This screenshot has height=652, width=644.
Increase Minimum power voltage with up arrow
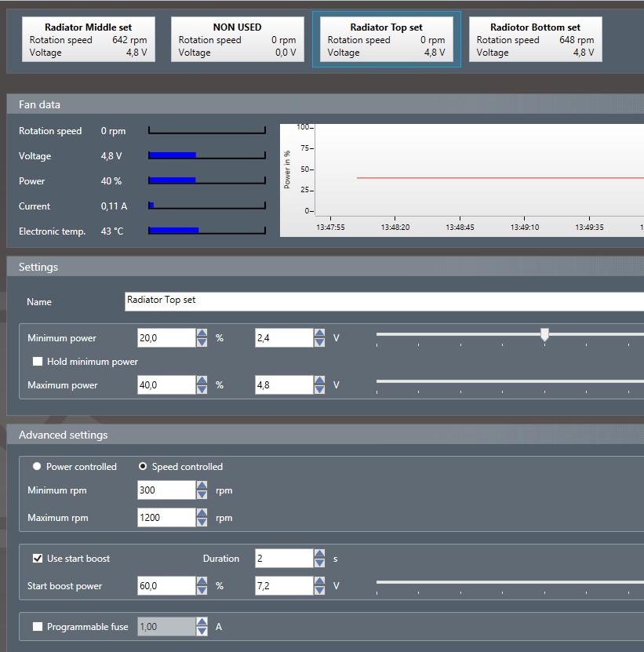coord(319,333)
